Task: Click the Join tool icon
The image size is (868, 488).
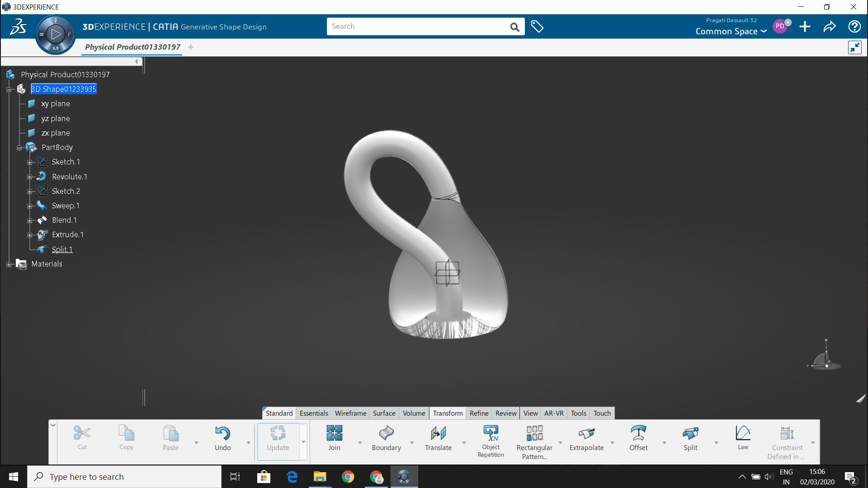Action: [x=334, y=433]
